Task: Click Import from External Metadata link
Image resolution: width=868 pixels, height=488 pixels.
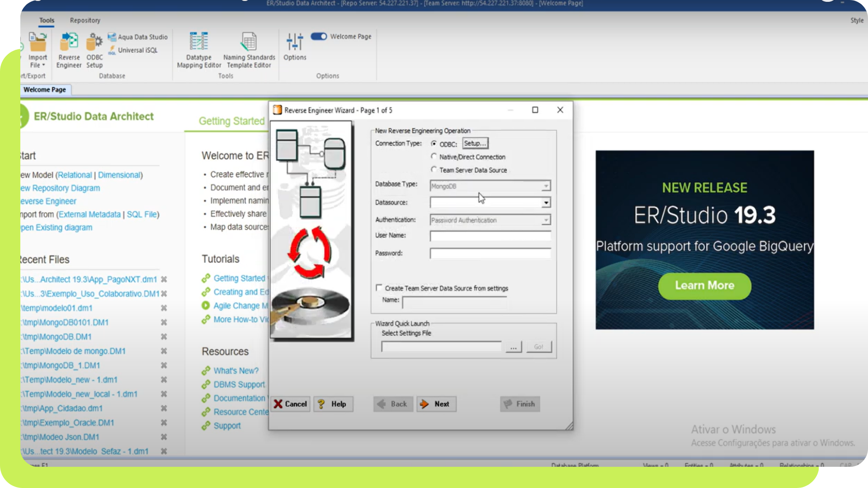Action: click(x=90, y=214)
